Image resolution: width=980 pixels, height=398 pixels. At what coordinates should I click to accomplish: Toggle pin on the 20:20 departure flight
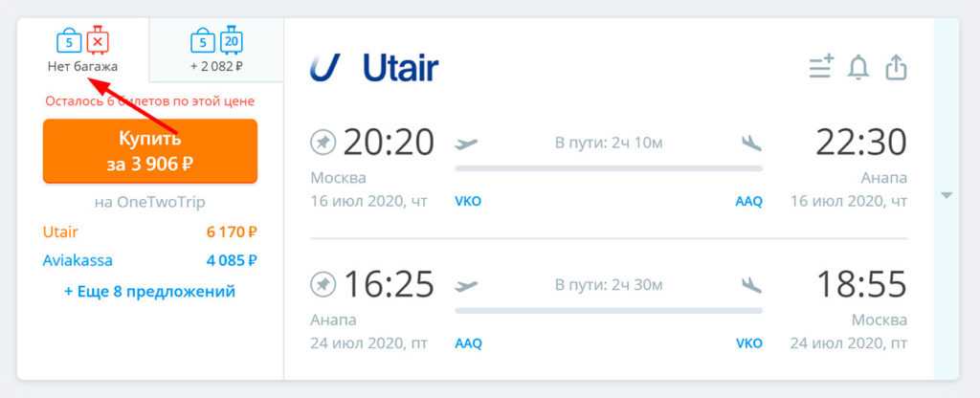click(323, 144)
